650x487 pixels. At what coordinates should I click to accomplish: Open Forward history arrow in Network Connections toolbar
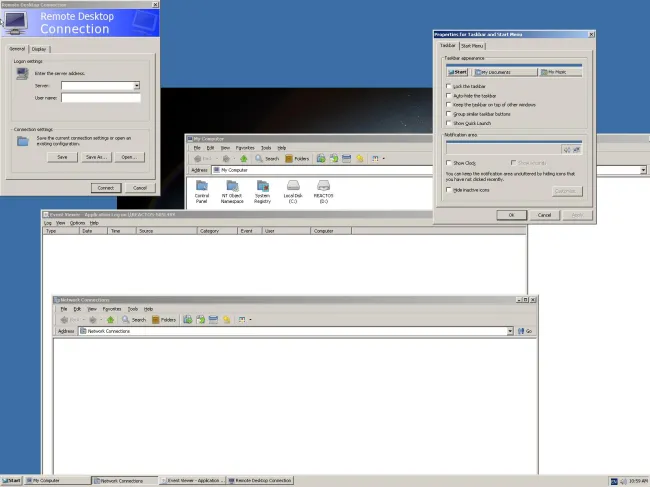[x=101, y=320]
